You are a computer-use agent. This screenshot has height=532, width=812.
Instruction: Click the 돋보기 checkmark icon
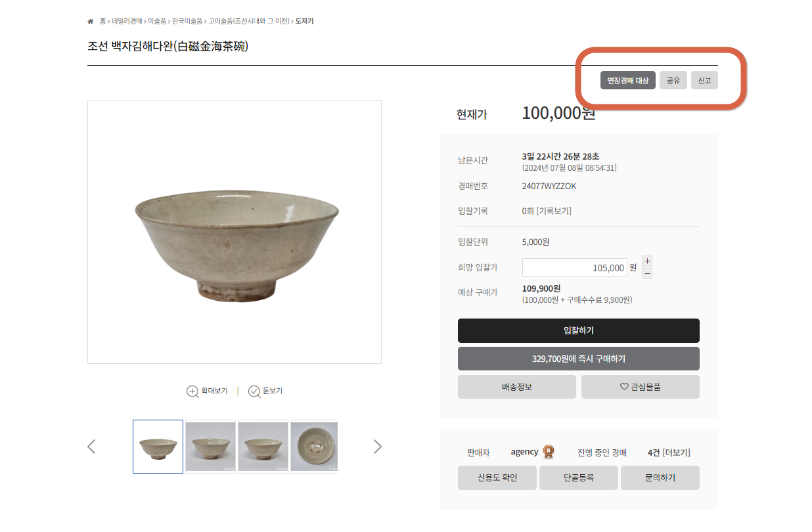click(254, 391)
